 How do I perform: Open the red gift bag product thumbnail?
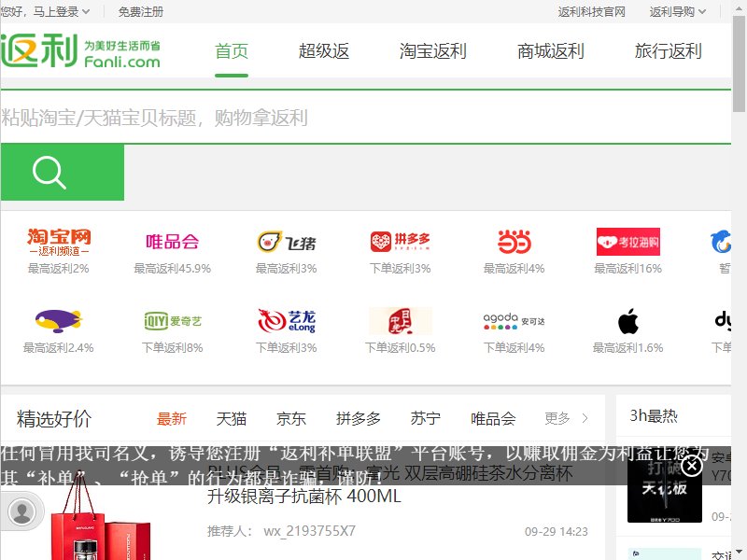click(102, 517)
